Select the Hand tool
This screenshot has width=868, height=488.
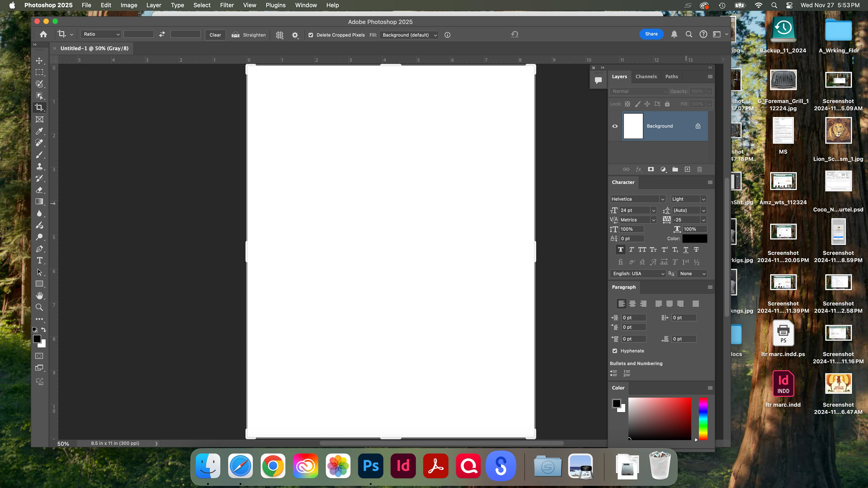click(x=39, y=296)
